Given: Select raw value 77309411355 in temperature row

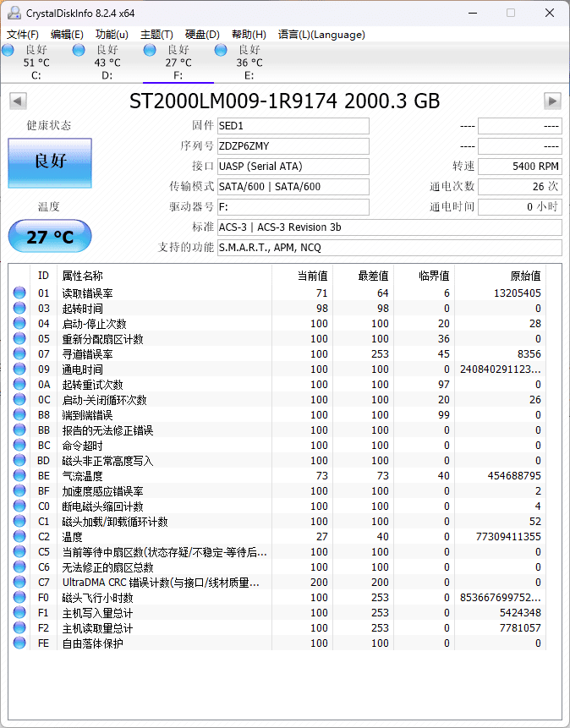Looking at the screenshot, I should pyautogui.click(x=508, y=536).
